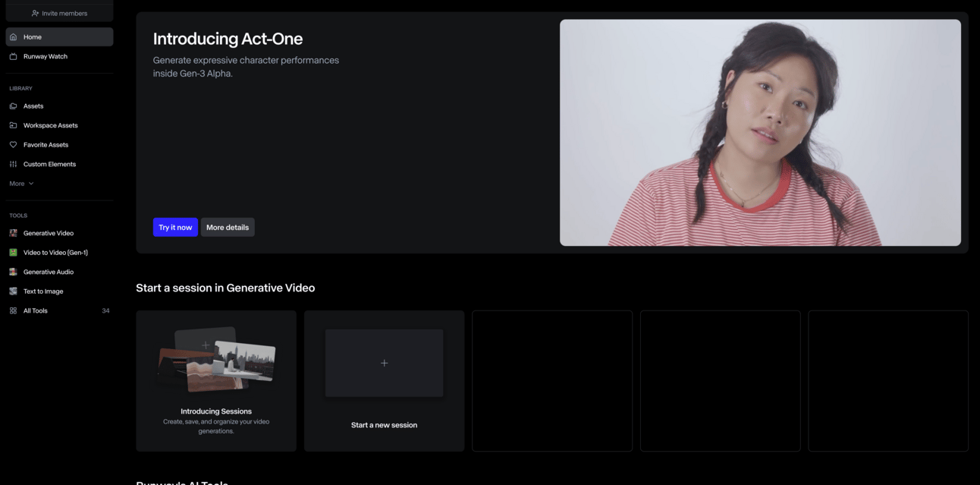This screenshot has height=485, width=980.
Task: Click the Custom Elements sliders icon
Action: coord(13,164)
